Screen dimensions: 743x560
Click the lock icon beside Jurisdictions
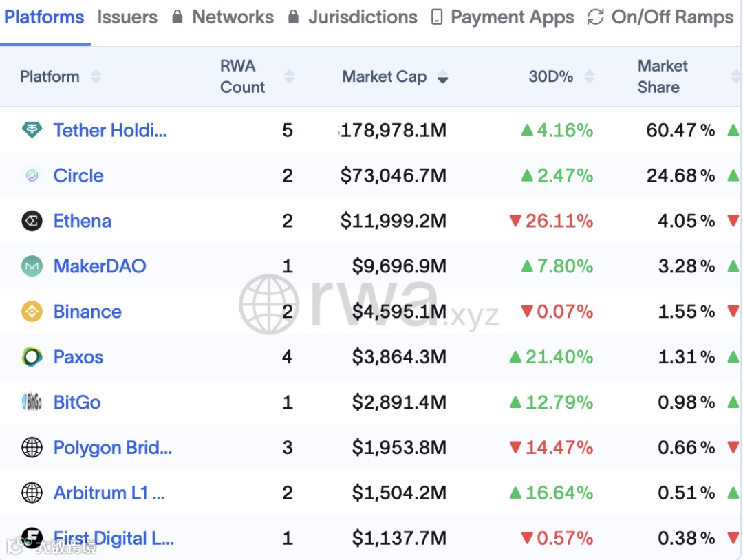(x=293, y=17)
